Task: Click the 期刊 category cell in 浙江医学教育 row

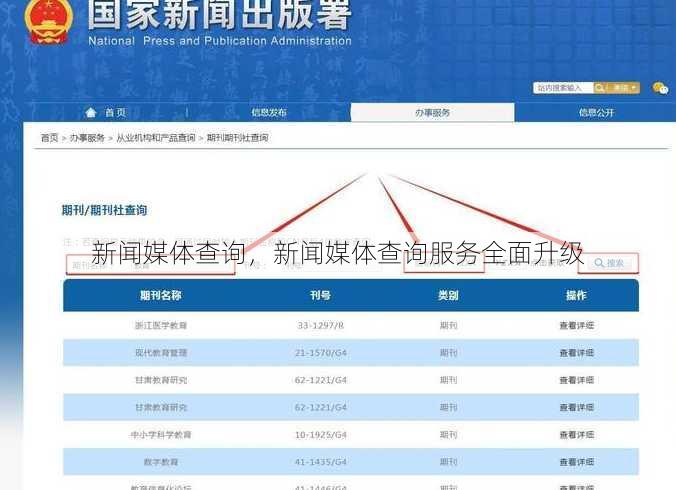Action: pyautogui.click(x=448, y=325)
